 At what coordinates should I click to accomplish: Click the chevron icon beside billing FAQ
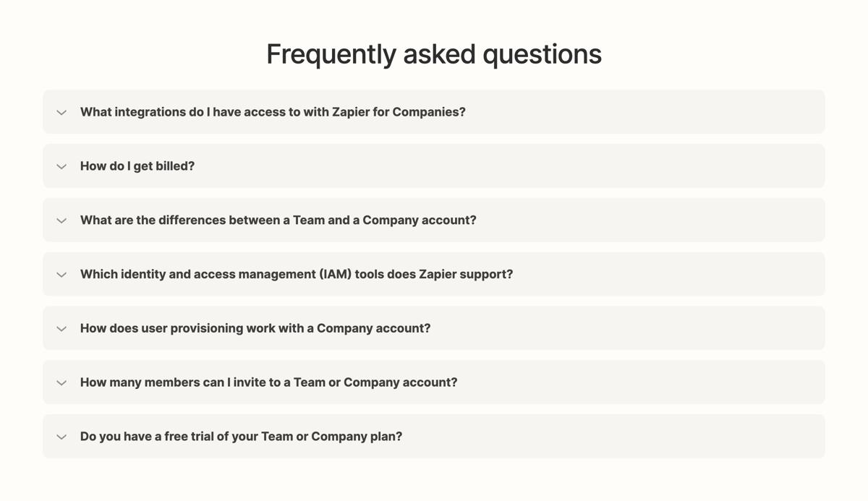pos(61,166)
